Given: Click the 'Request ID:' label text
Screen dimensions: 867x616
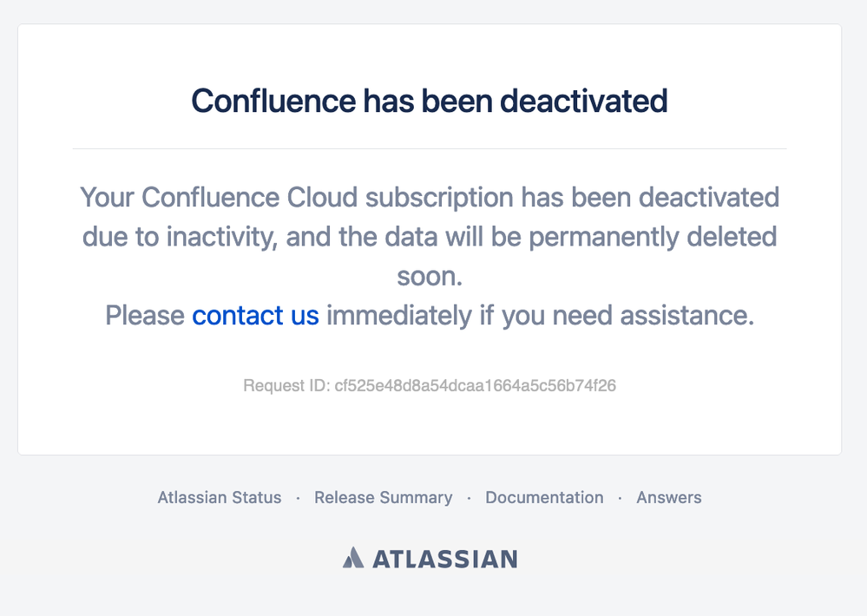Looking at the screenshot, I should coord(286,385).
